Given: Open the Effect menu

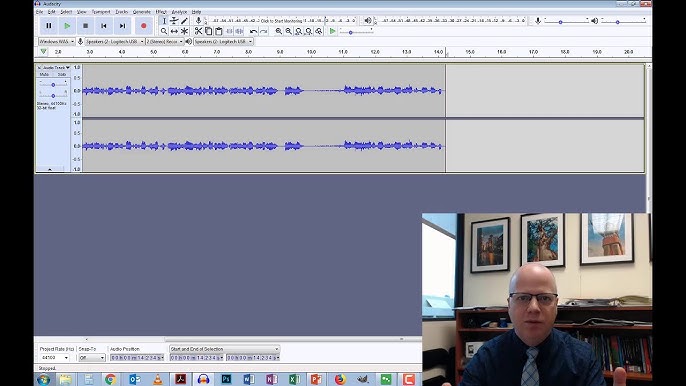Looking at the screenshot, I should (x=161, y=12).
